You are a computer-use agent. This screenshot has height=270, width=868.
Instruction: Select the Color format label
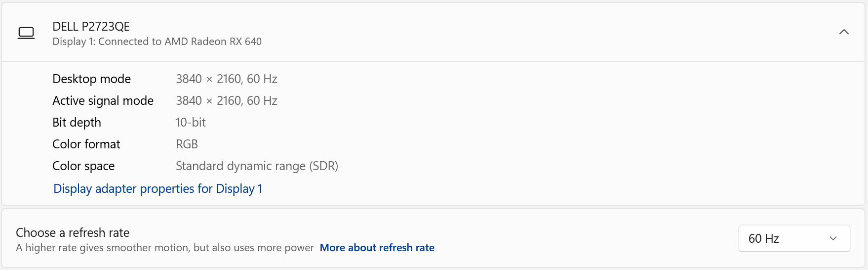86,144
